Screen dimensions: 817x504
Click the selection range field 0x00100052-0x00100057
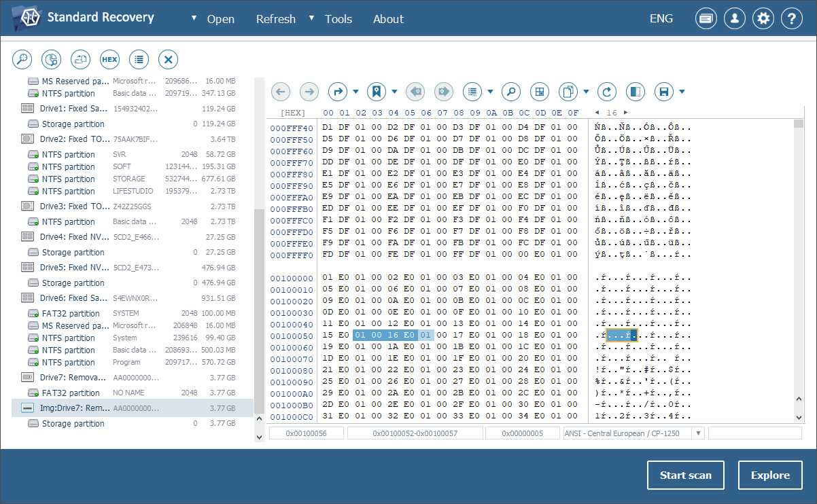point(414,433)
